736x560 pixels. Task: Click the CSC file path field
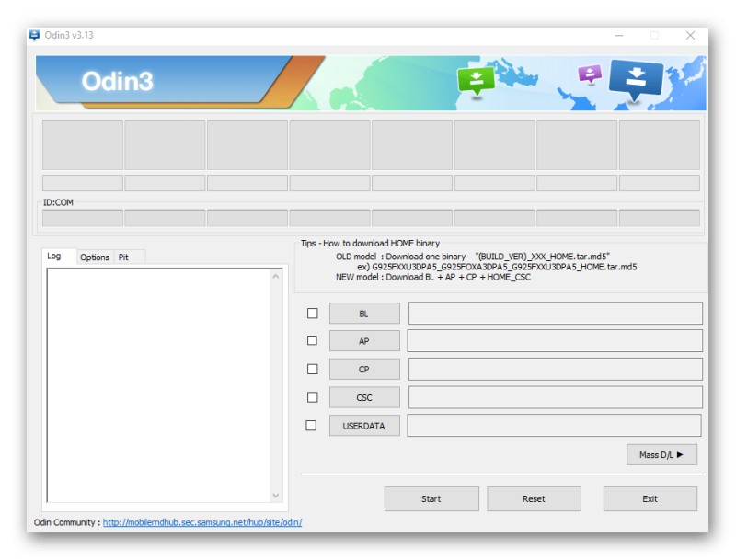(556, 397)
